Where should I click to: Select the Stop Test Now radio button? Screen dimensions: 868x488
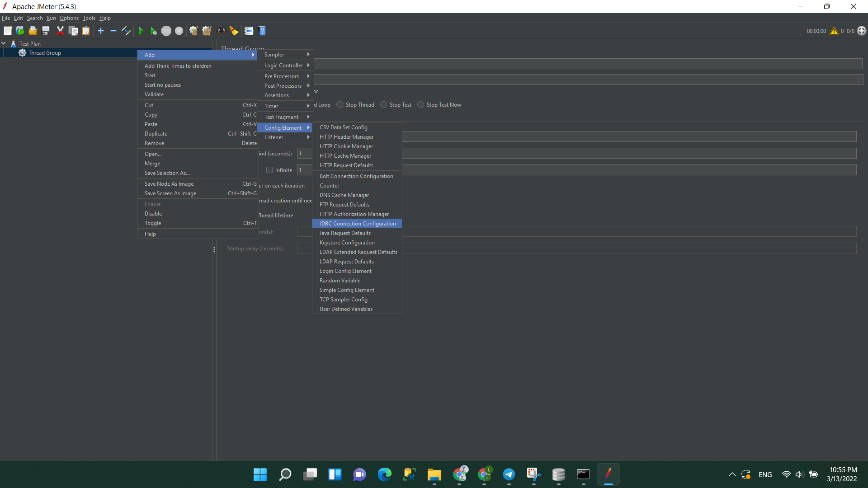coord(421,105)
